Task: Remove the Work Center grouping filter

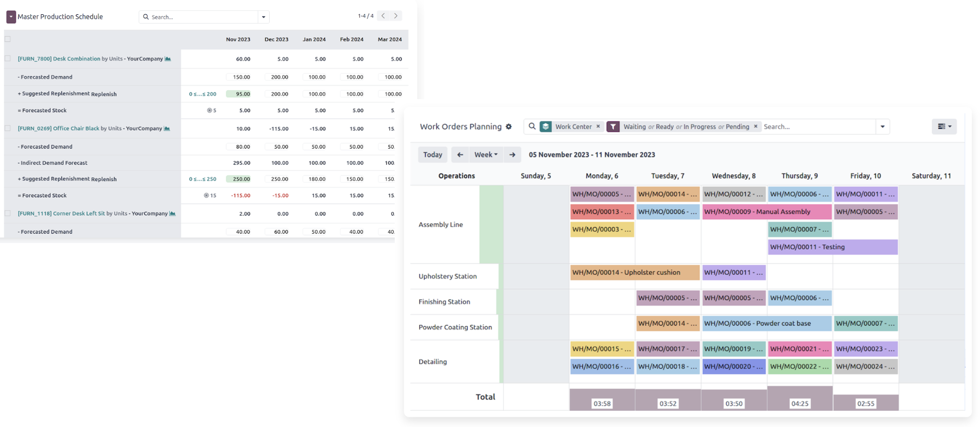Action: click(x=598, y=127)
